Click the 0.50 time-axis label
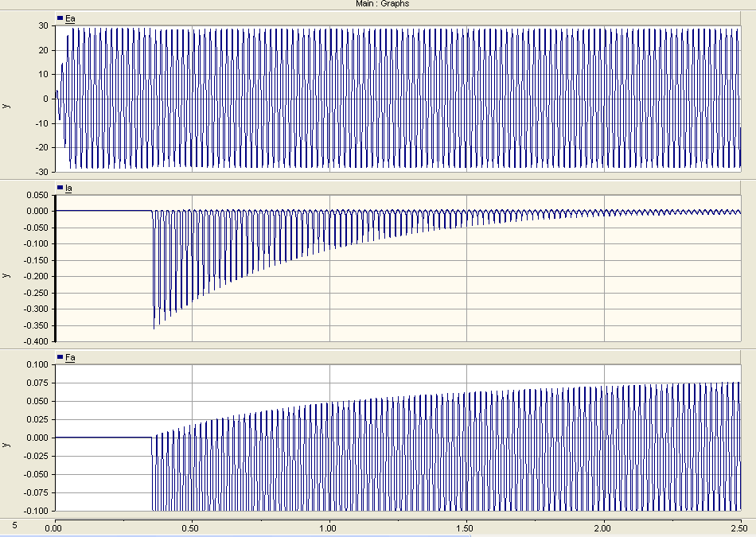The width and height of the screenshot is (756, 537). [x=190, y=528]
